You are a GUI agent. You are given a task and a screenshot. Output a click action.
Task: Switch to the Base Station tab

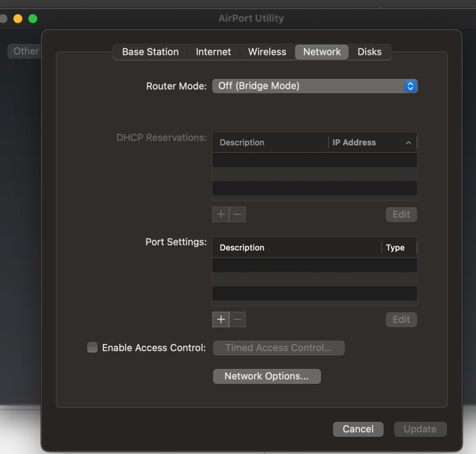[x=150, y=52]
